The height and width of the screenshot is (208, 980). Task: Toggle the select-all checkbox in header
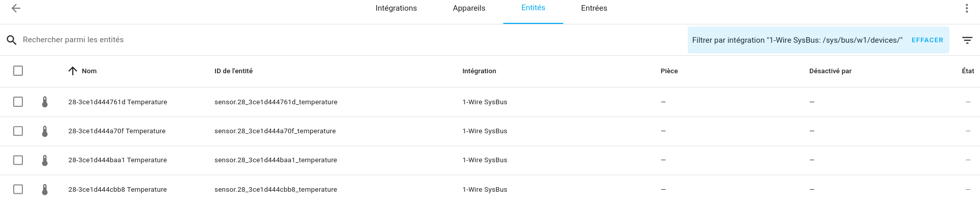[x=18, y=71]
